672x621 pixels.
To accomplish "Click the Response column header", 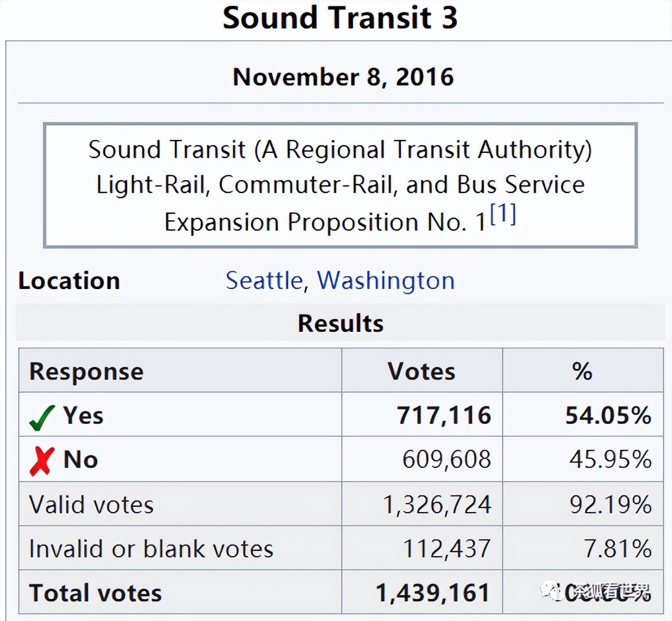I will (86, 371).
